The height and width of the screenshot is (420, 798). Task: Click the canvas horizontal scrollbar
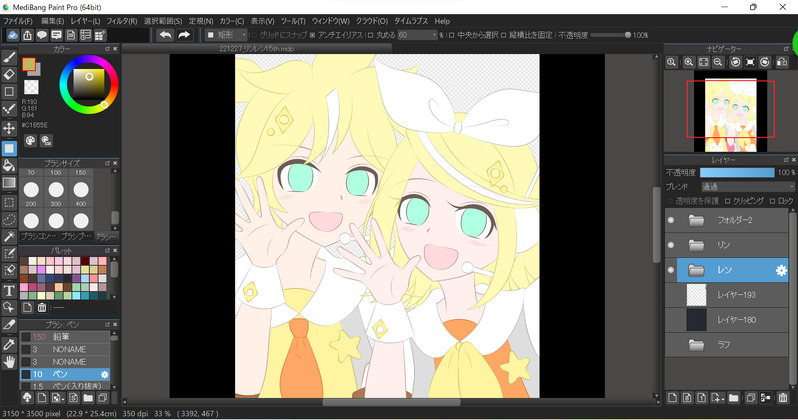pos(391,402)
